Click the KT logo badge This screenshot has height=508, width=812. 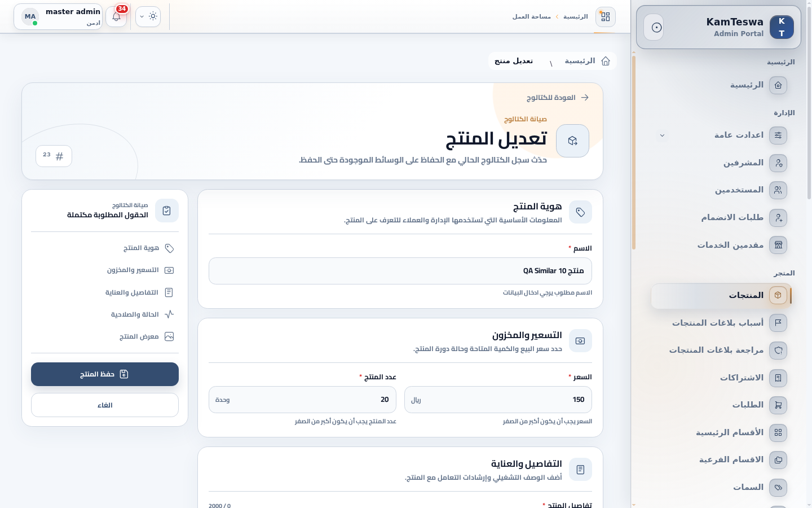782,27
